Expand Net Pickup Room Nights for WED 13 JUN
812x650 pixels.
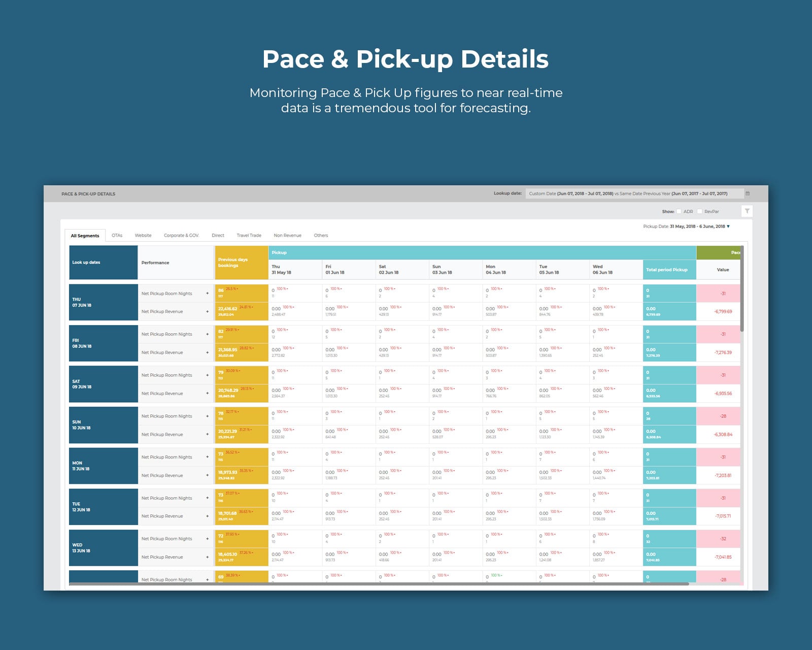(208, 539)
